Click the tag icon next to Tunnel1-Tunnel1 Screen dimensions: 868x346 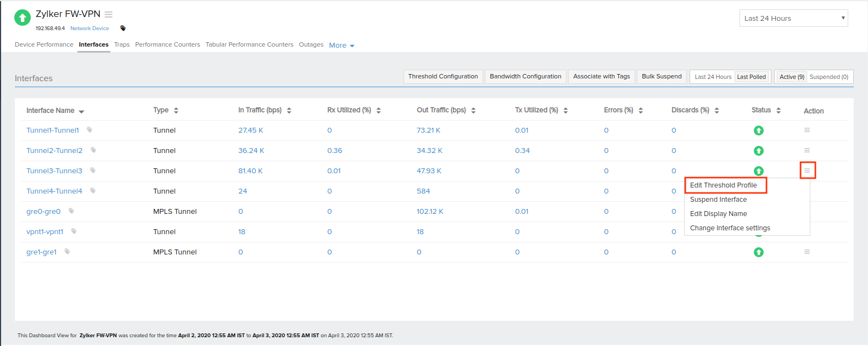[x=89, y=130]
